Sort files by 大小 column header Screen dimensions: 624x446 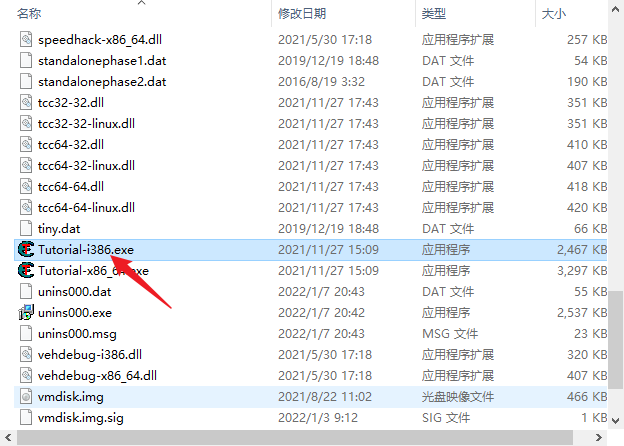point(554,14)
